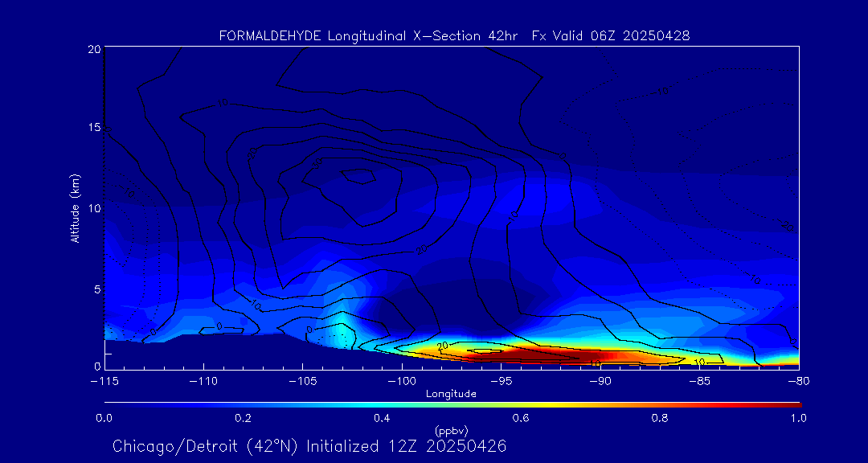Click the 'Chicago/Detroit (42°N) Initialized 12Z 20250426' caption
This screenshot has width=868, height=463.
click(309, 446)
